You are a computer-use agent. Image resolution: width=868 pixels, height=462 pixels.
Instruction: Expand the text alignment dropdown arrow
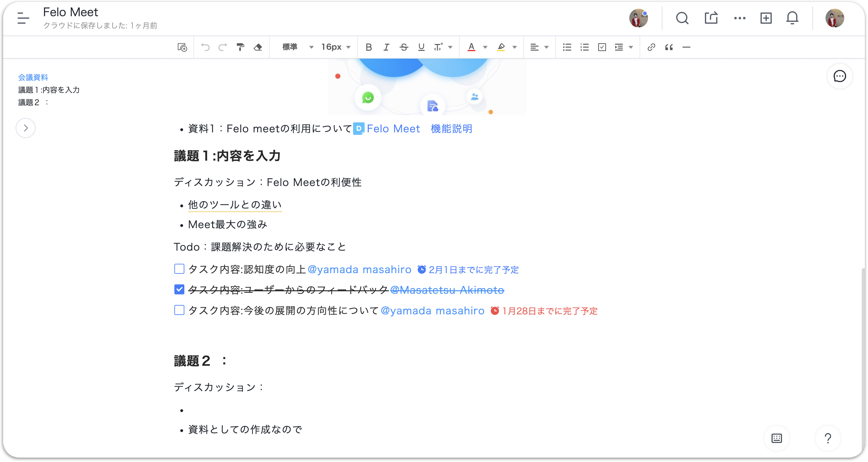(546, 47)
